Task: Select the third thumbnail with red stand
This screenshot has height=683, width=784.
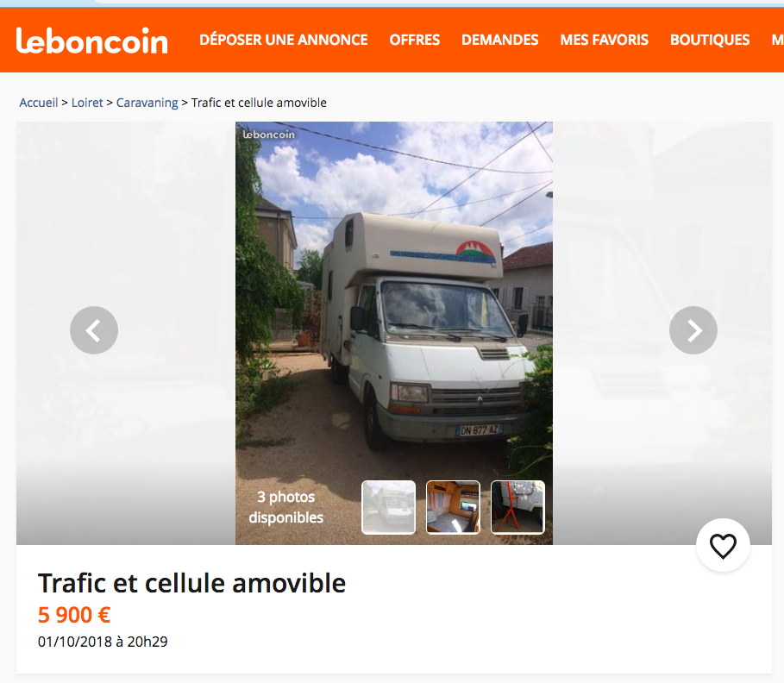Action: [x=518, y=507]
